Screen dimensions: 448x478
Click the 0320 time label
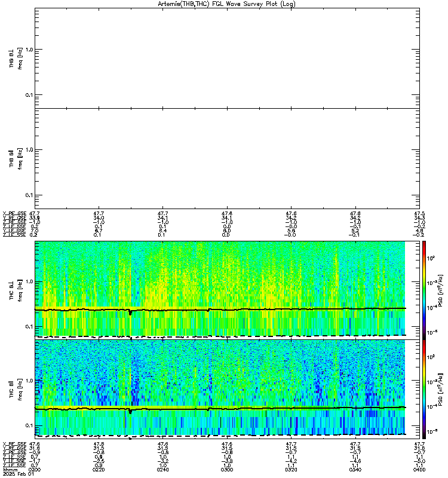[291, 470]
